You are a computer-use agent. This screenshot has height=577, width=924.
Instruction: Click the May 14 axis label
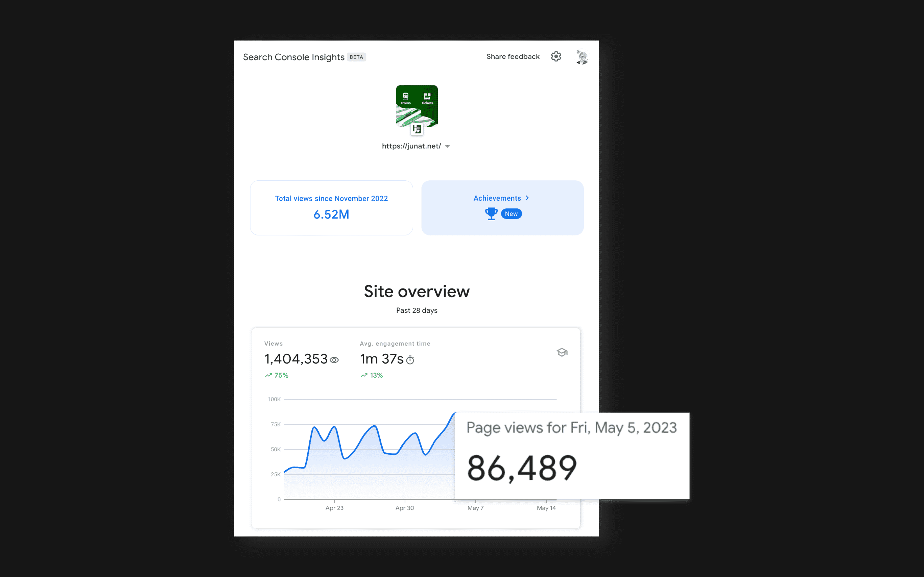click(546, 508)
